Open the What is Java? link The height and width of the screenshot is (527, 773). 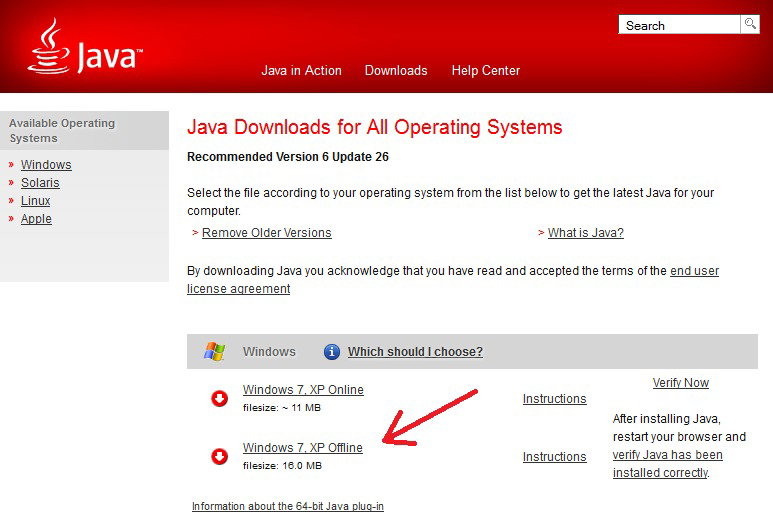(x=586, y=233)
